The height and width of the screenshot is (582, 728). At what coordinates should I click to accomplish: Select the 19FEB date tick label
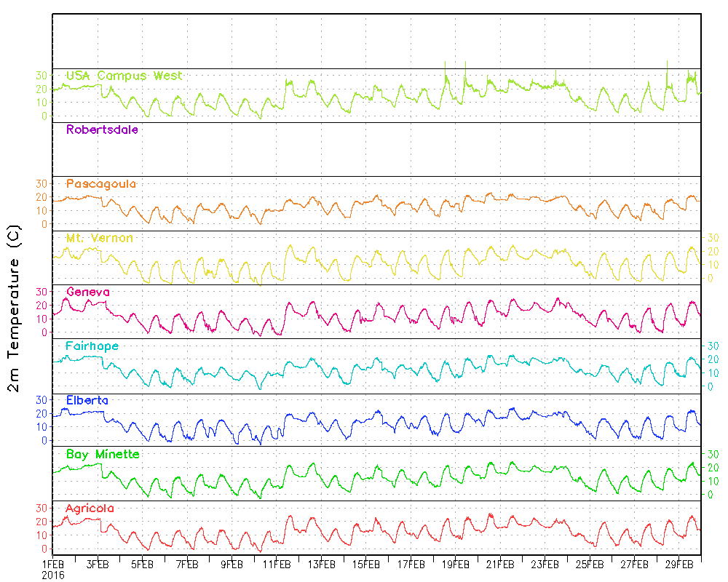[456, 564]
